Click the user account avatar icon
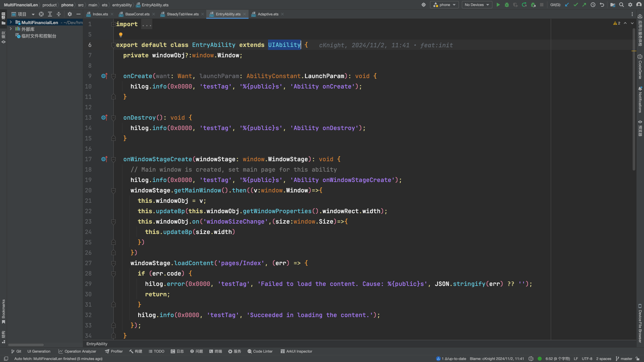 pos(639,5)
